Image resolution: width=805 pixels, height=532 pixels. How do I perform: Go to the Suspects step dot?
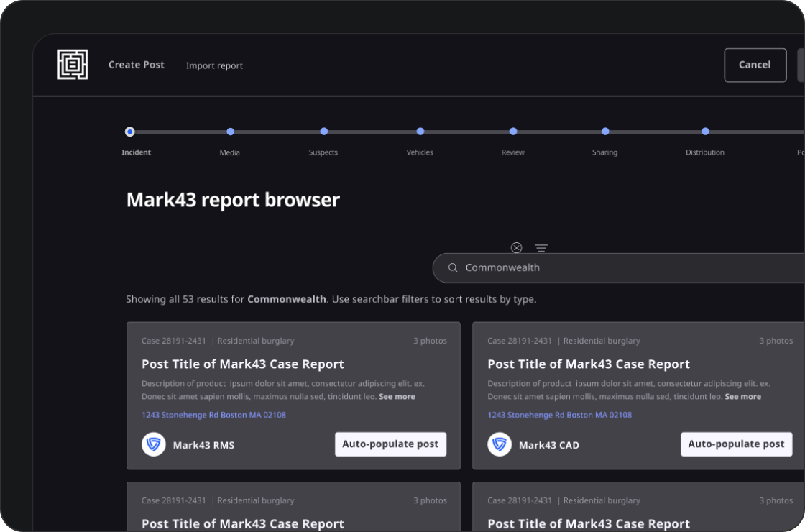point(324,132)
